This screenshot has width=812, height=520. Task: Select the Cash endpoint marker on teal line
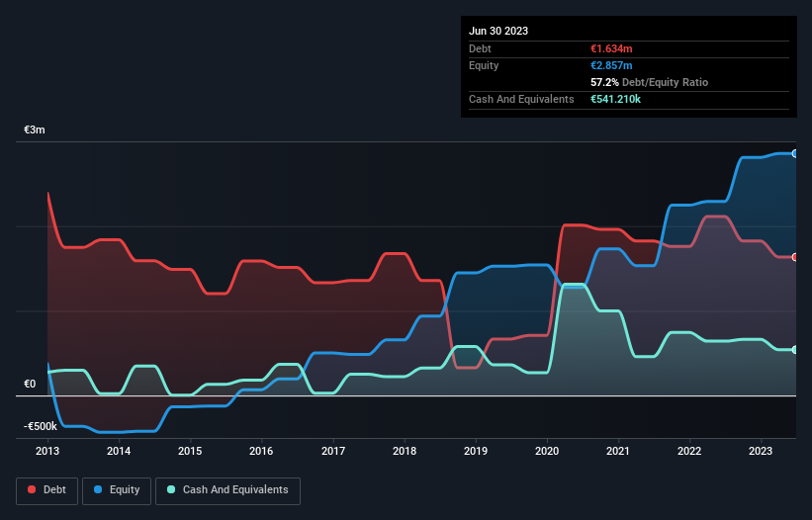(x=795, y=350)
